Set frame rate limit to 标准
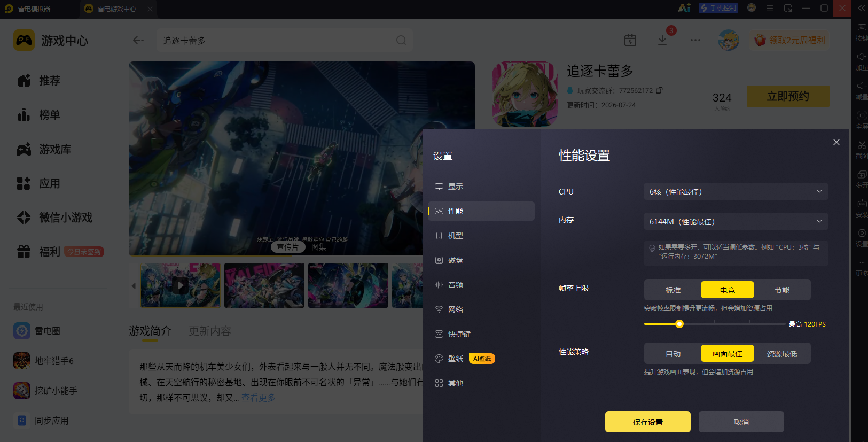 click(673, 290)
